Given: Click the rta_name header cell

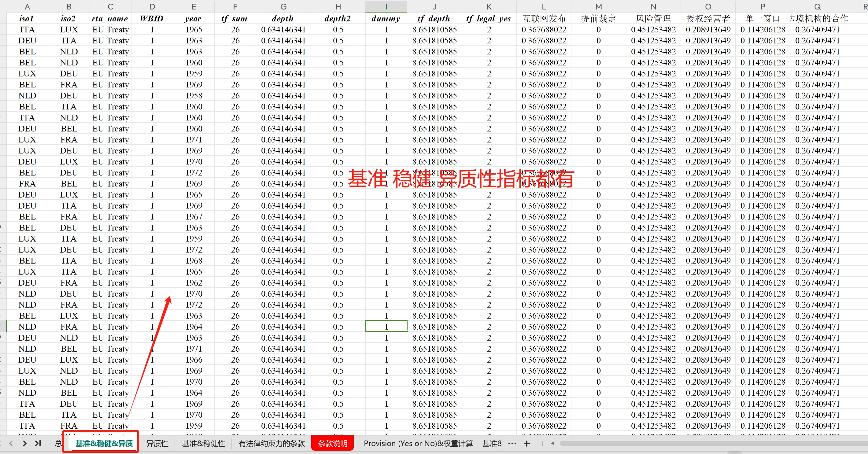Looking at the screenshot, I should click(x=110, y=19).
